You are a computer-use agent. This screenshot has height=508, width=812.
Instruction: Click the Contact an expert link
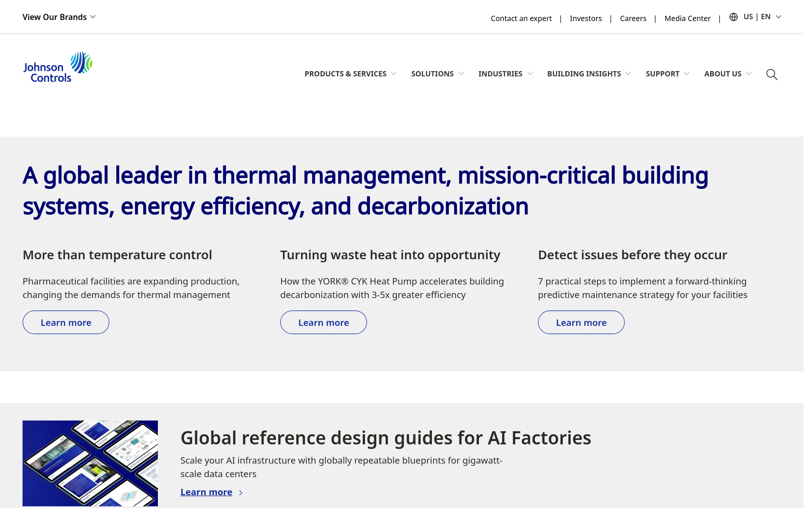[521, 18]
